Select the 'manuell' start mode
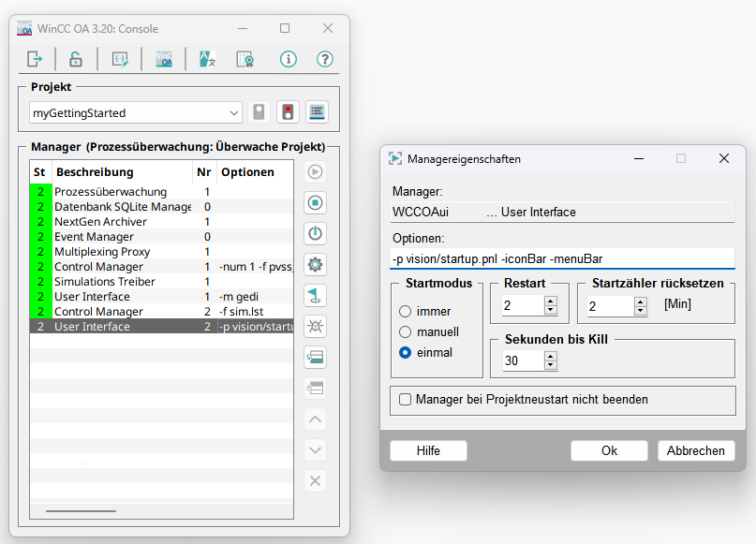 tap(405, 332)
